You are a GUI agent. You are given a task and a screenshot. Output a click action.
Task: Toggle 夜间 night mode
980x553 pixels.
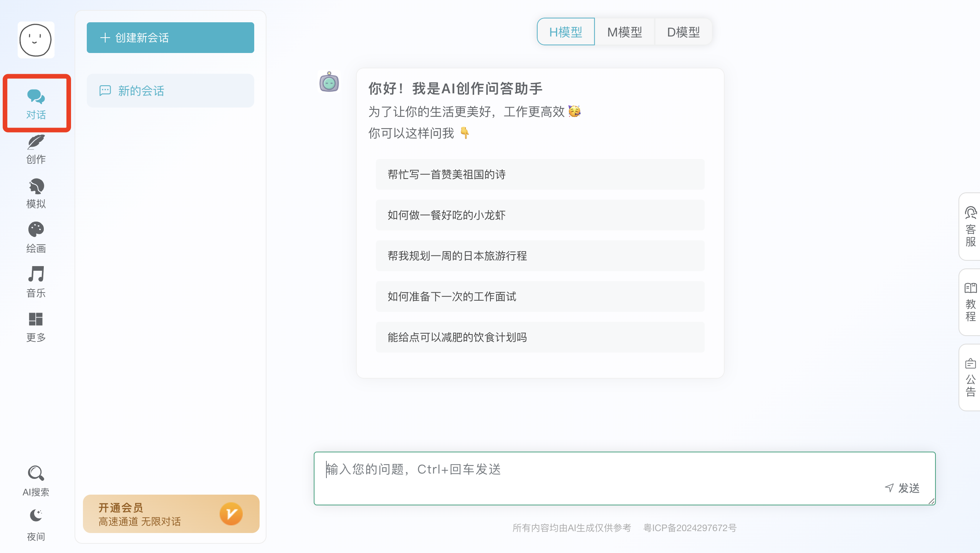tap(36, 525)
